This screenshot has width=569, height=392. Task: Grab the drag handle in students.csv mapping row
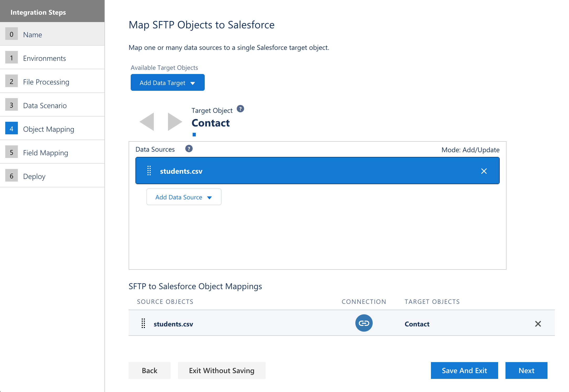(x=143, y=324)
